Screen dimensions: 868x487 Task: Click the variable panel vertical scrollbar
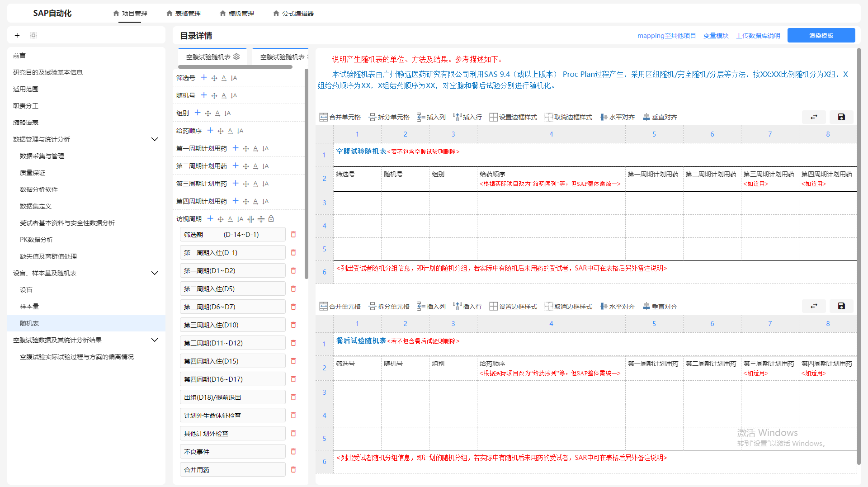pos(306,174)
